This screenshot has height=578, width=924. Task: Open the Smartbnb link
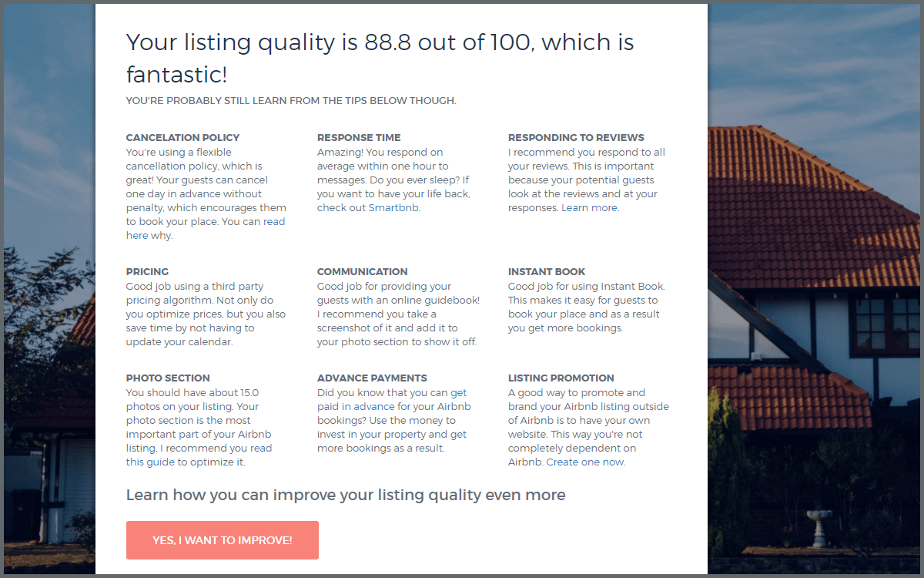click(x=393, y=208)
